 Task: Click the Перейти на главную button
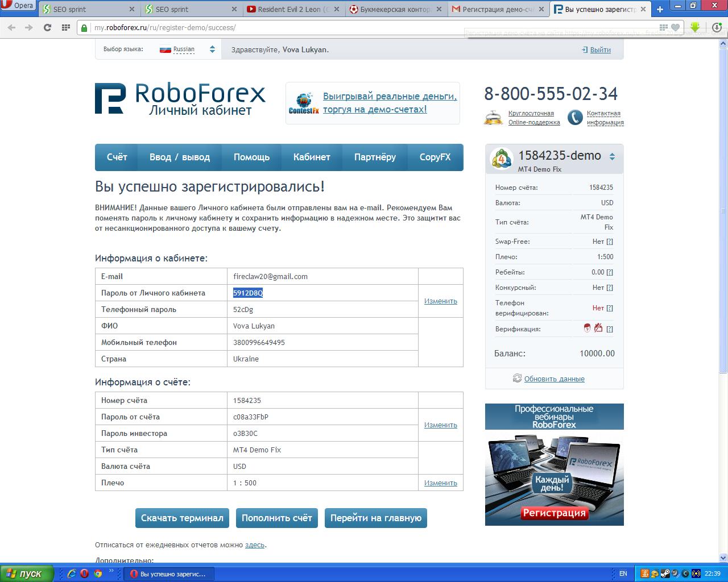[376, 518]
